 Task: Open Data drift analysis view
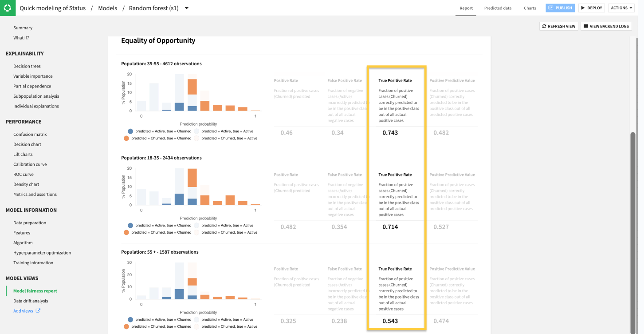(31, 301)
